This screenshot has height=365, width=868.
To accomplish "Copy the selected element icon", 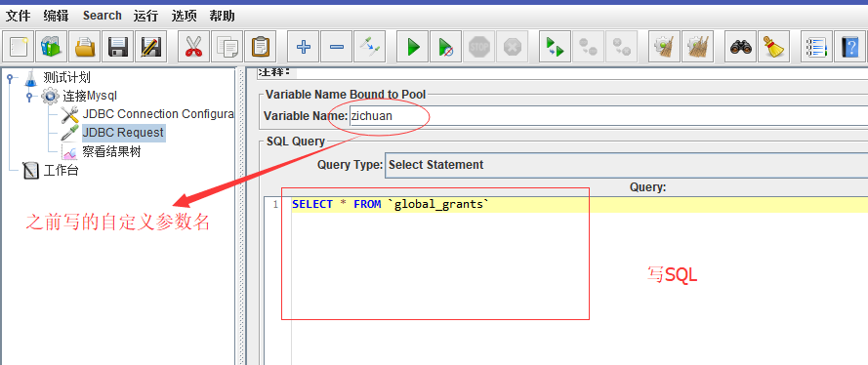I will (227, 47).
